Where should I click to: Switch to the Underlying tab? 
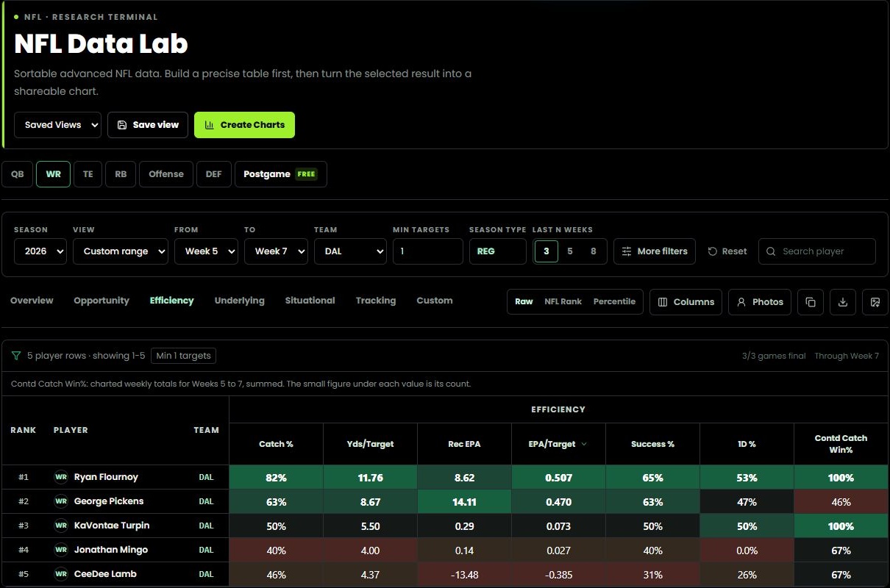point(239,301)
